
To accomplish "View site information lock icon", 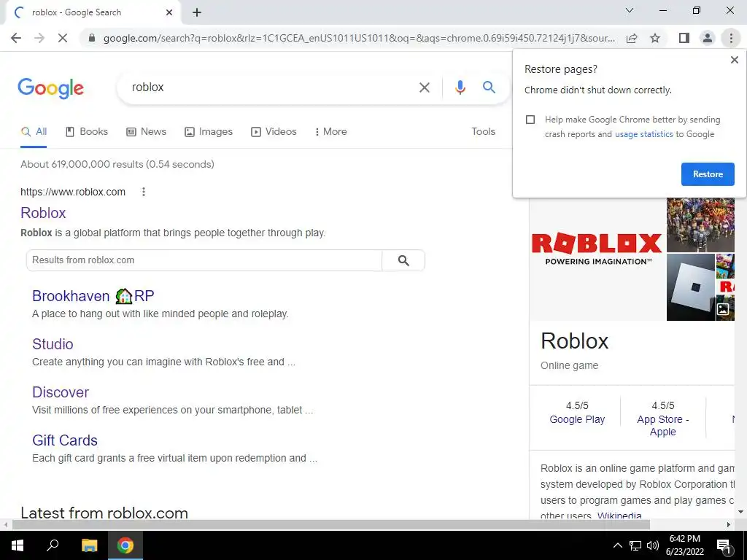I will 92,38.
